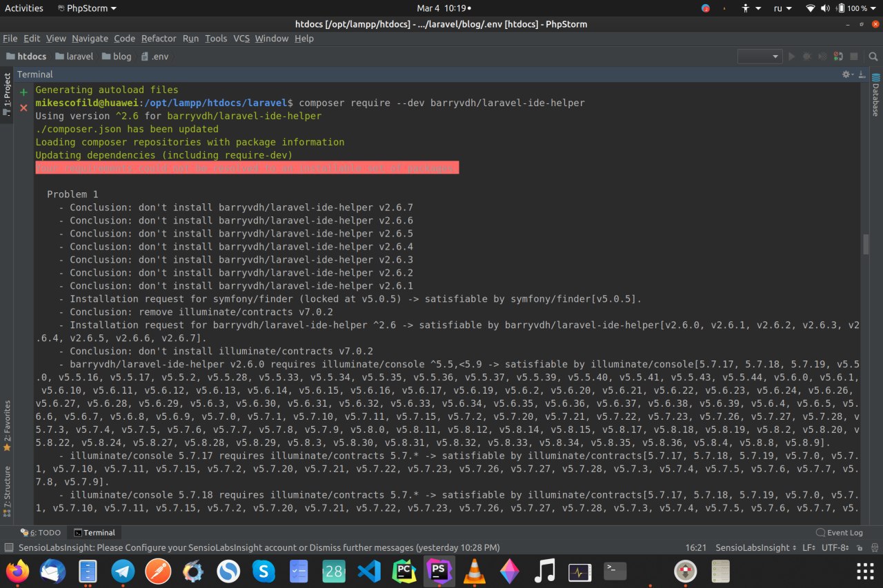Expand the PhpStorm application menu

pos(86,8)
